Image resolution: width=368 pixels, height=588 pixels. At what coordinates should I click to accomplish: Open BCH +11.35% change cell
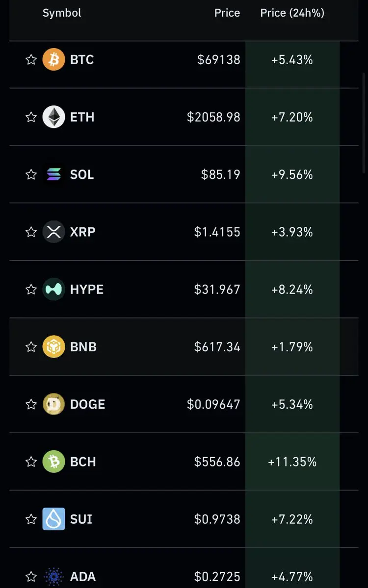(x=292, y=462)
